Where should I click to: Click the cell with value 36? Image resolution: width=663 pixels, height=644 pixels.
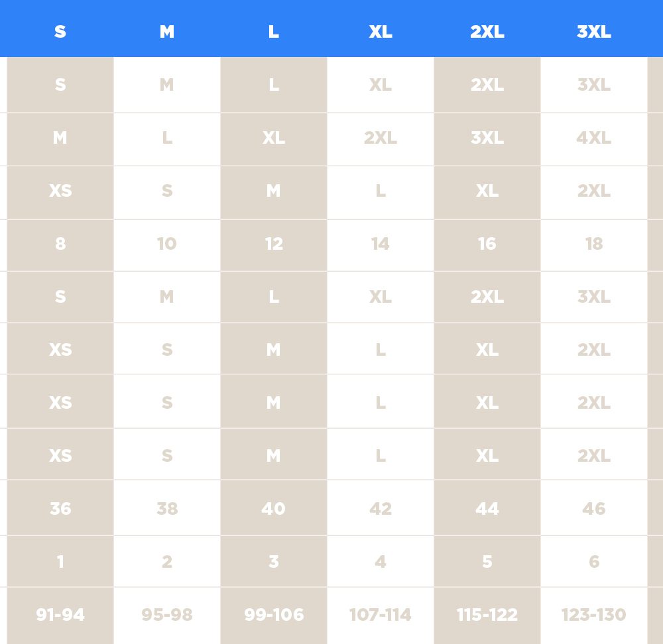pos(60,508)
